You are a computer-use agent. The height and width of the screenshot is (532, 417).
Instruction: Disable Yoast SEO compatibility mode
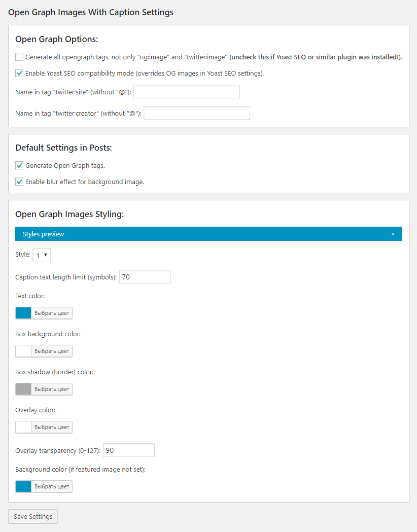(x=19, y=73)
